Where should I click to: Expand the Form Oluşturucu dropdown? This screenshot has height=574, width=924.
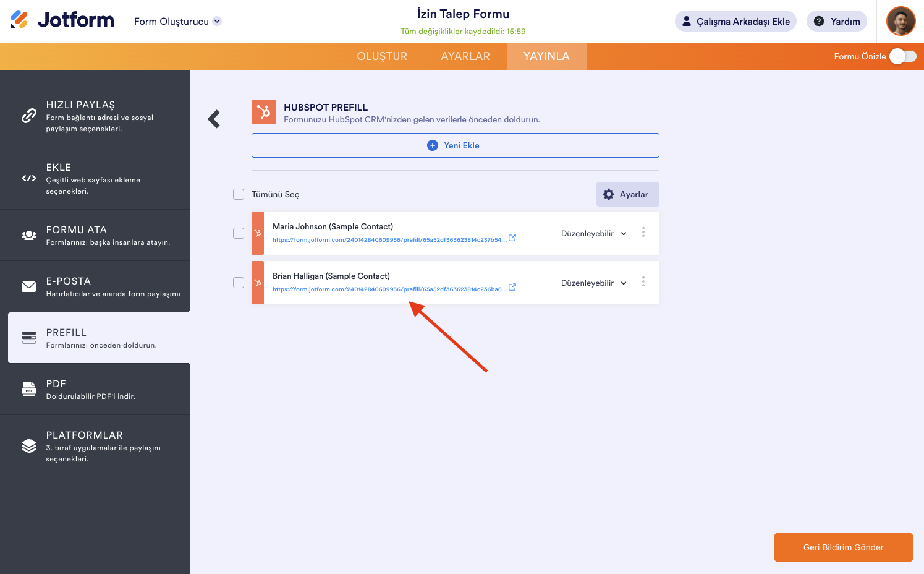177,21
